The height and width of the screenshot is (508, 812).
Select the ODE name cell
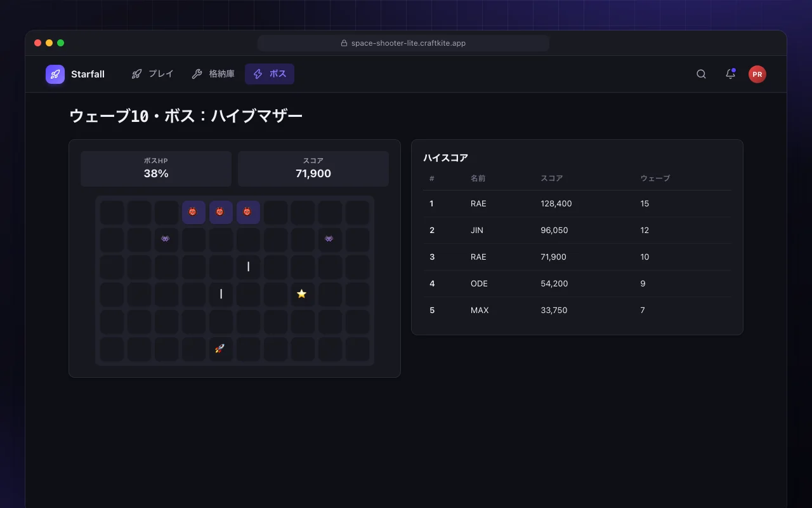coord(479,284)
